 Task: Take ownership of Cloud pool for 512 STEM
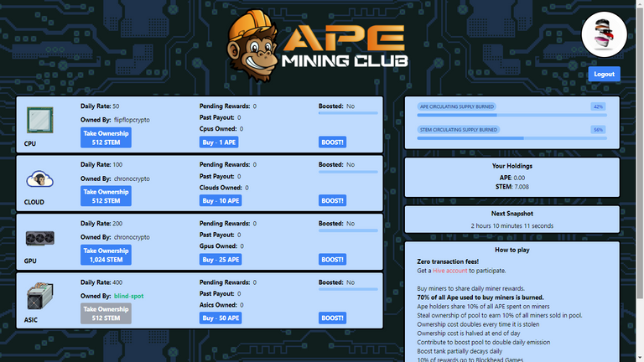tap(106, 196)
